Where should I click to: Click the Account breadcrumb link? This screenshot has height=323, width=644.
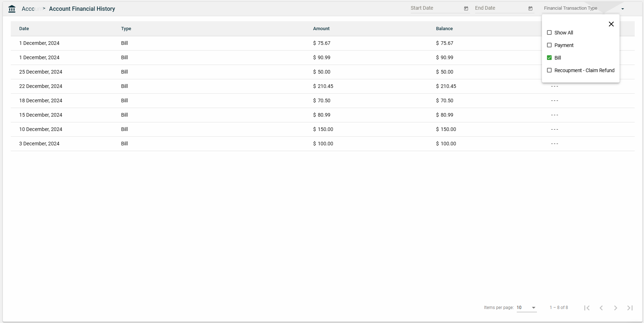coord(29,9)
